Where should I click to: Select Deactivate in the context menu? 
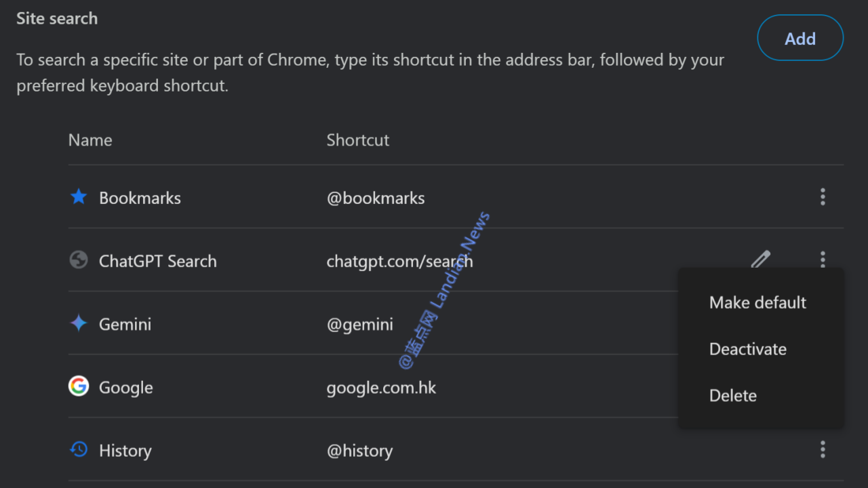[747, 349]
